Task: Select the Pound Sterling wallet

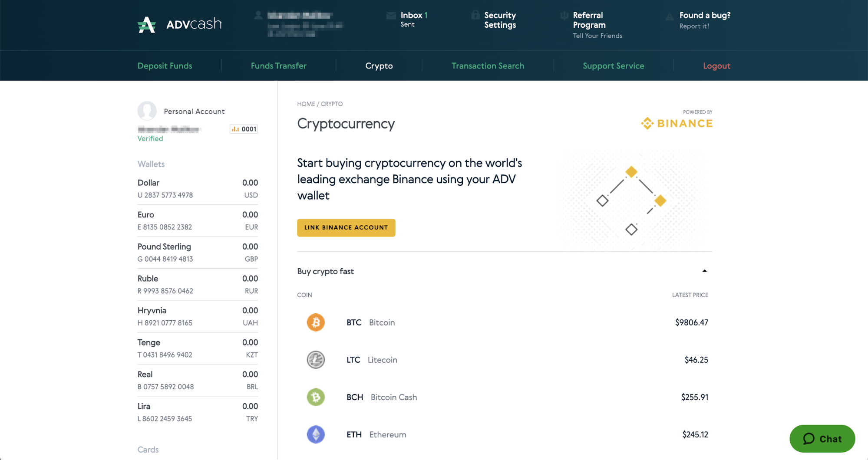Action: [198, 253]
